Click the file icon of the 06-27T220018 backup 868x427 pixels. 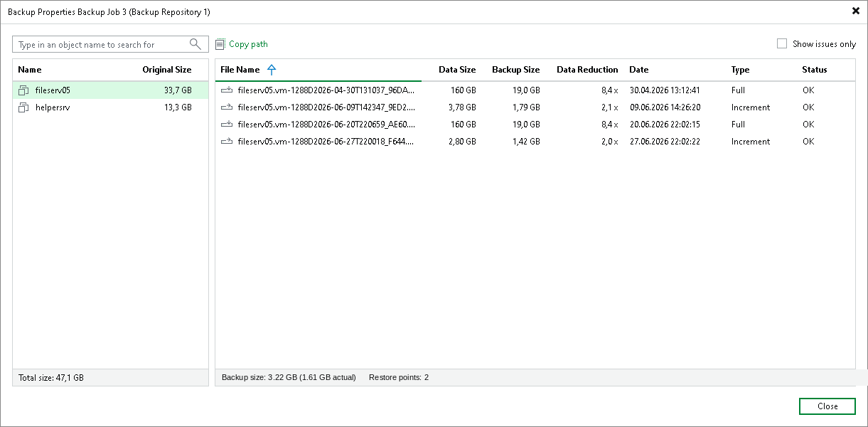pos(227,142)
